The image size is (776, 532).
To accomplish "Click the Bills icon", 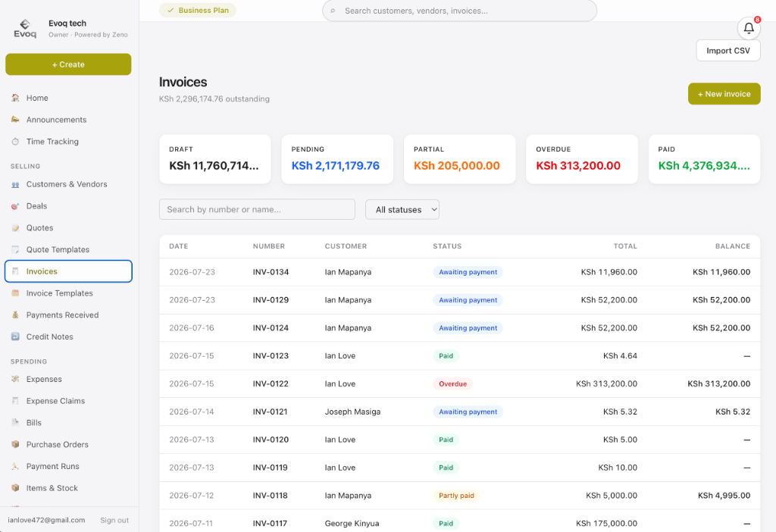I will click(x=15, y=423).
